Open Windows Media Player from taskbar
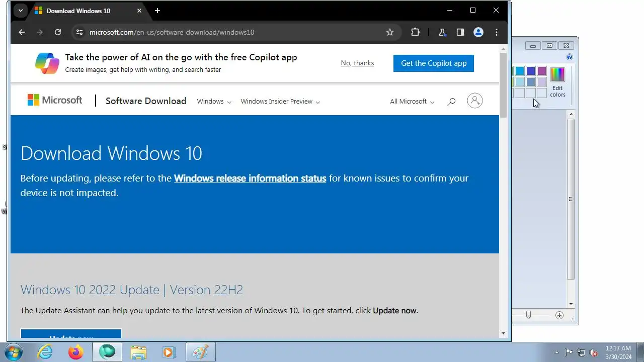This screenshot has height=362, width=644. [x=169, y=352]
